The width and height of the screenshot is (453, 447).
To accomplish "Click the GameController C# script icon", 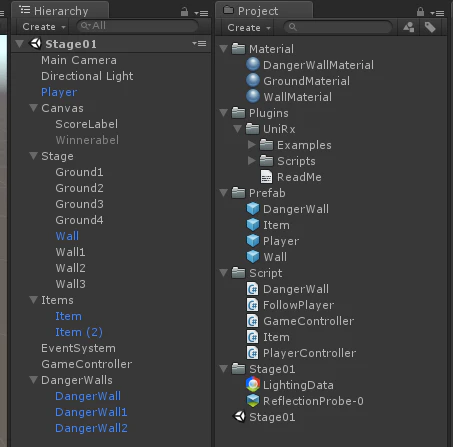I will coord(253,321).
